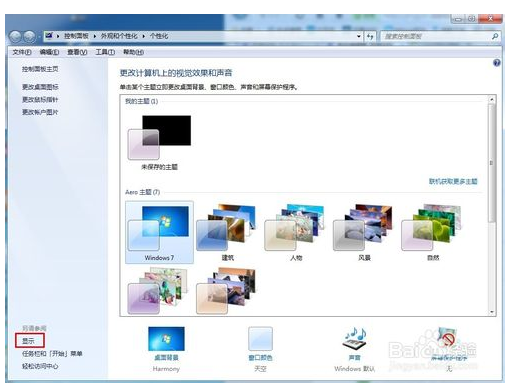Click the theme list scroll up arrow

[491, 99]
